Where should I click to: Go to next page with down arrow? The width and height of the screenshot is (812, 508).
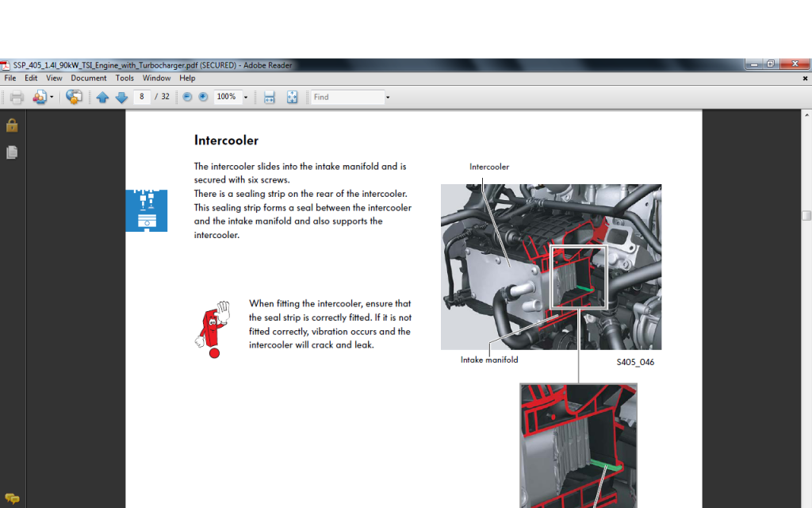click(x=121, y=97)
